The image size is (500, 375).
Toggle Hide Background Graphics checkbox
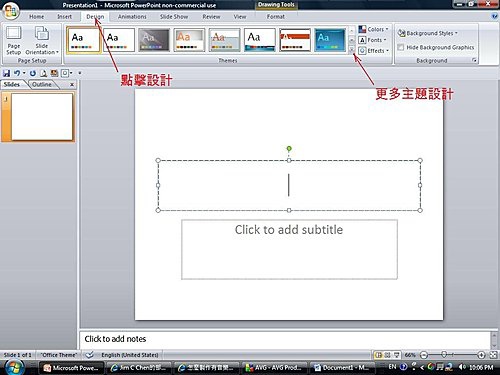coord(401,47)
